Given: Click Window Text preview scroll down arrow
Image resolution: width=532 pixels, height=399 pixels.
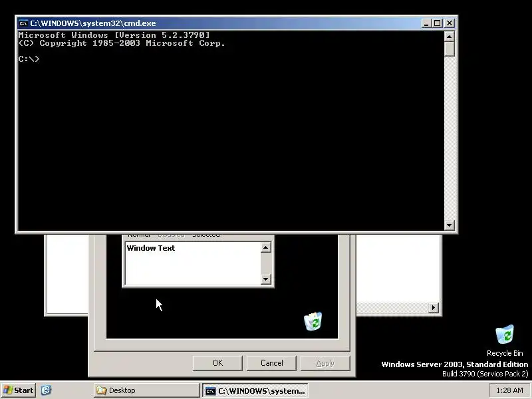Looking at the screenshot, I should tap(265, 279).
